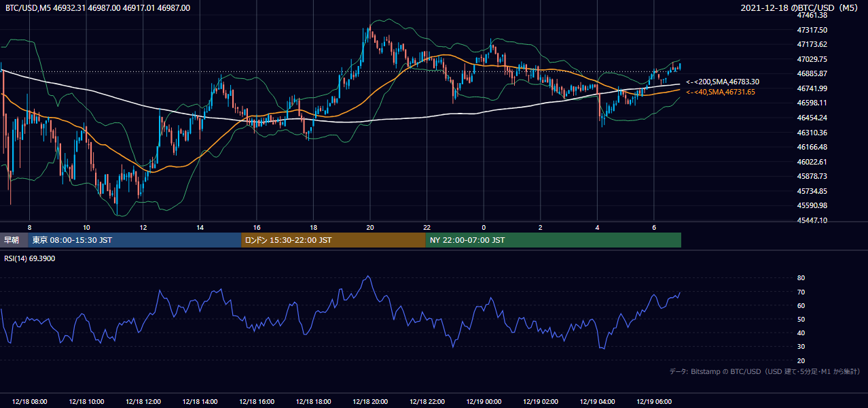This screenshot has width=868, height=408.
Task: Click price axis value 47029.75
Action: (812, 59)
